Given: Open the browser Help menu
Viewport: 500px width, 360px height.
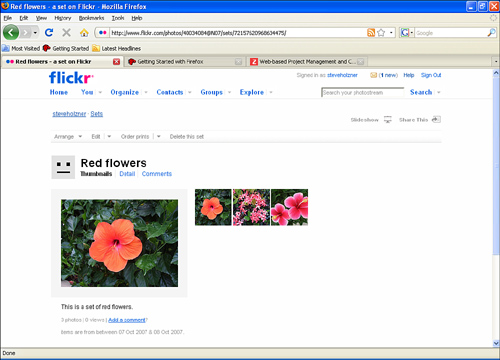Looking at the screenshot, I should click(137, 18).
